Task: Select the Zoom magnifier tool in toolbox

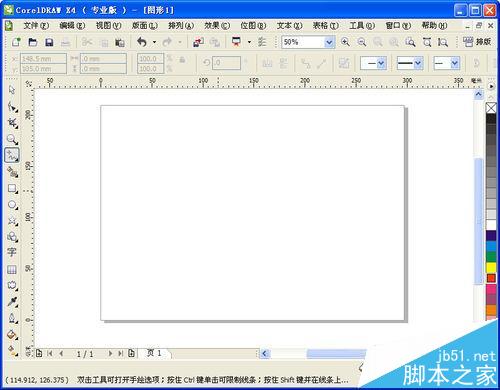Action: [12, 139]
